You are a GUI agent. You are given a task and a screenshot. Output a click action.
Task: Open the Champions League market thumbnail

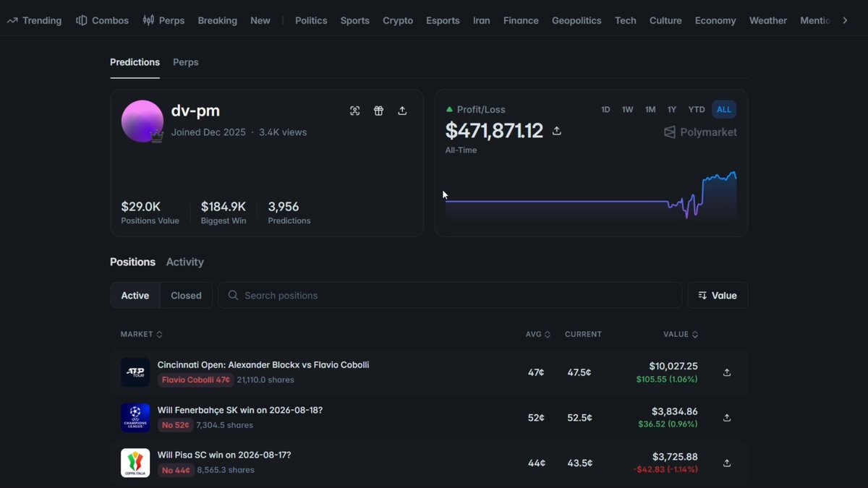[135, 418]
